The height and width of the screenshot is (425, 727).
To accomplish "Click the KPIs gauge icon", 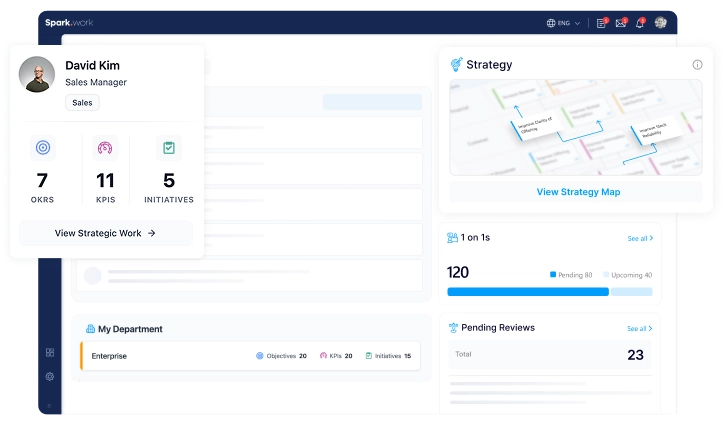I will (x=105, y=148).
